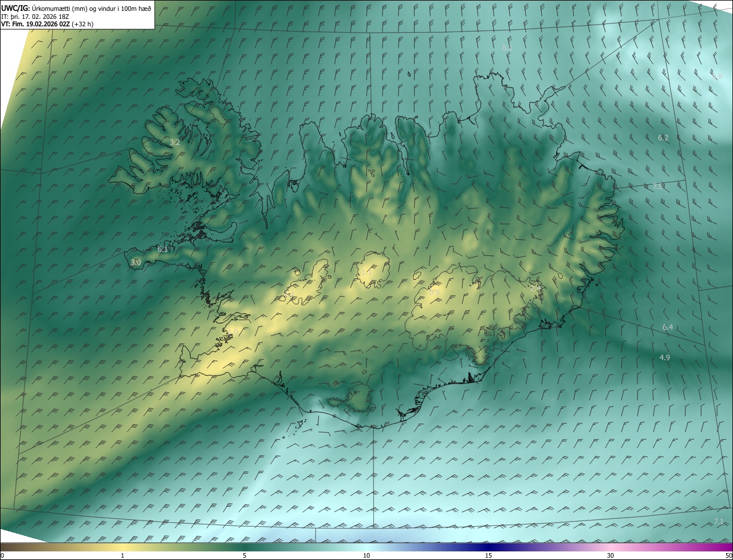Click the 30 tick label on the color scale
Screen dimensions: 733x560
(610, 555)
